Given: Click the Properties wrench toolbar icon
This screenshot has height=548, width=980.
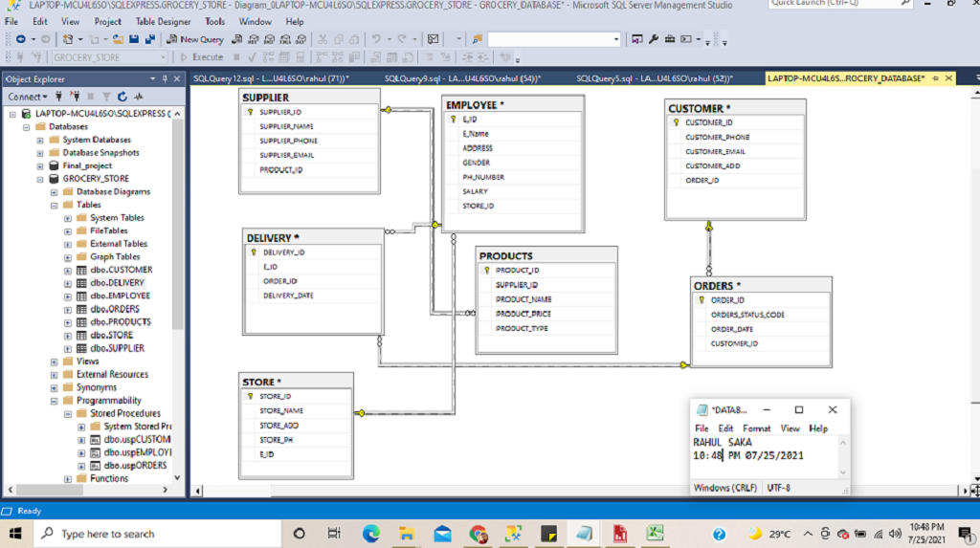Looking at the screenshot, I should [653, 39].
